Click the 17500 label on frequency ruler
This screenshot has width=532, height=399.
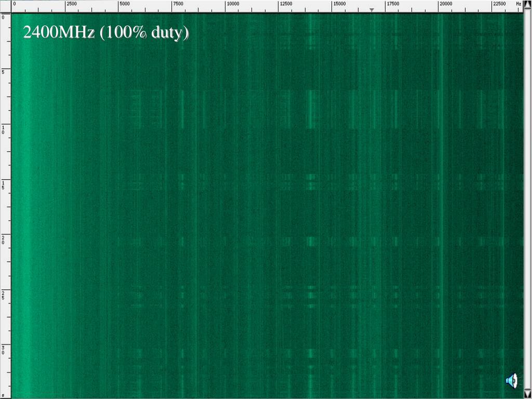click(x=393, y=4)
